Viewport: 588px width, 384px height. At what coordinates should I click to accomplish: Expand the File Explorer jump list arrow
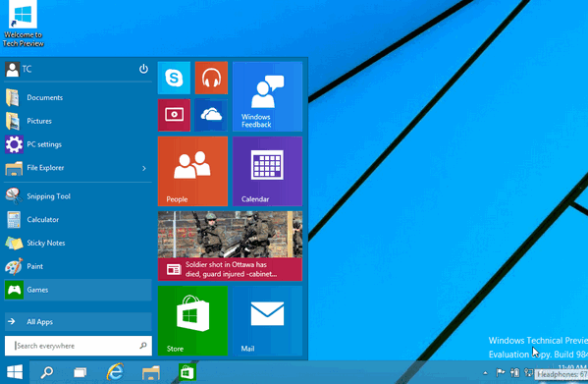pos(144,168)
